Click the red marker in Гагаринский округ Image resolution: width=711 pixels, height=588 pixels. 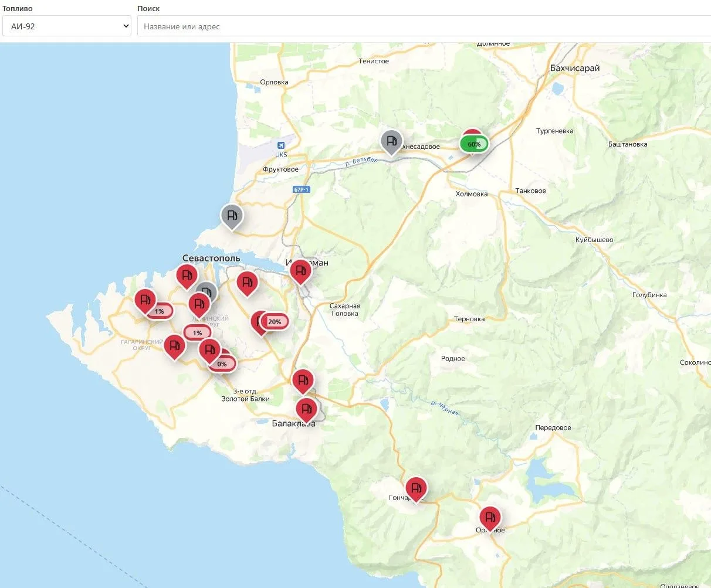tap(174, 346)
